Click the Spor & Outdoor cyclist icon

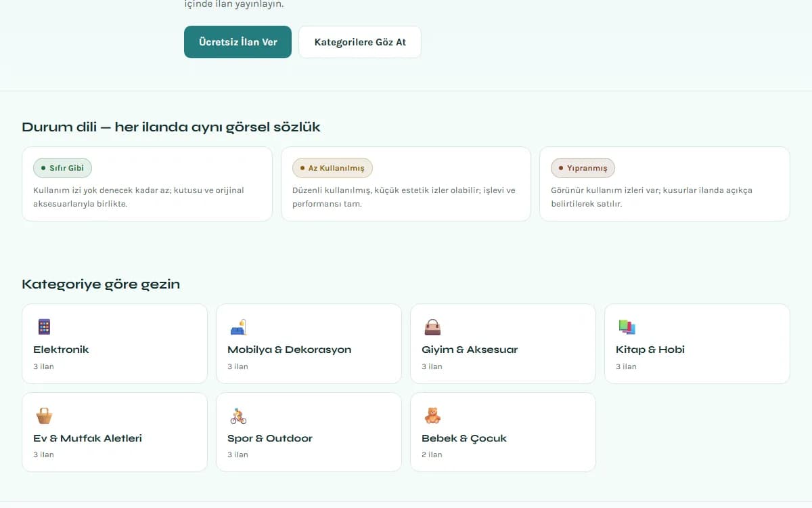coord(238,415)
